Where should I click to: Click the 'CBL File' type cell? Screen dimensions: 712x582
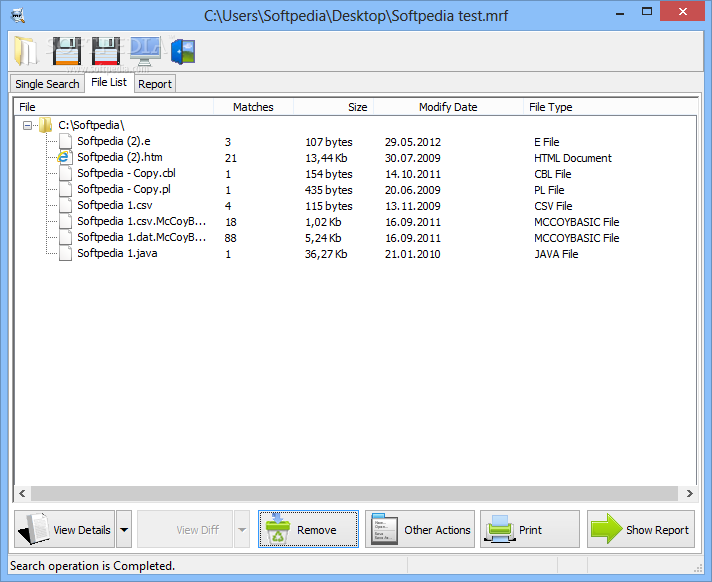(553, 174)
